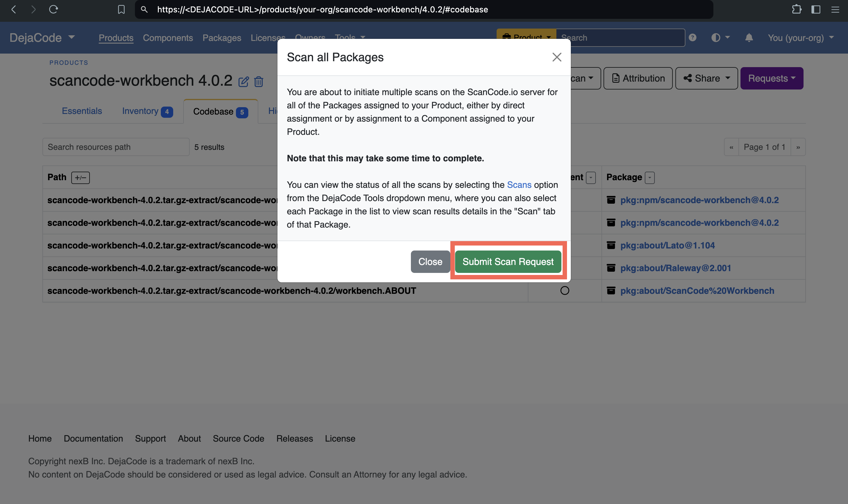Click package icon beside pkg:about/ScanCode%20Workbench

pyautogui.click(x=611, y=291)
